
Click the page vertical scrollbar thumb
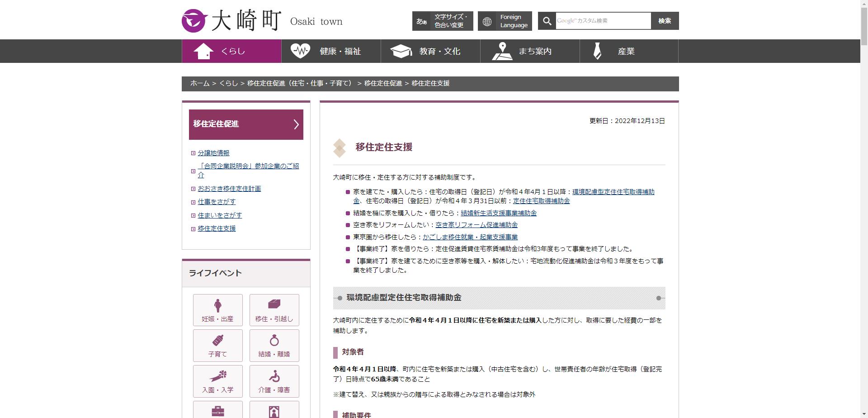coord(864,27)
